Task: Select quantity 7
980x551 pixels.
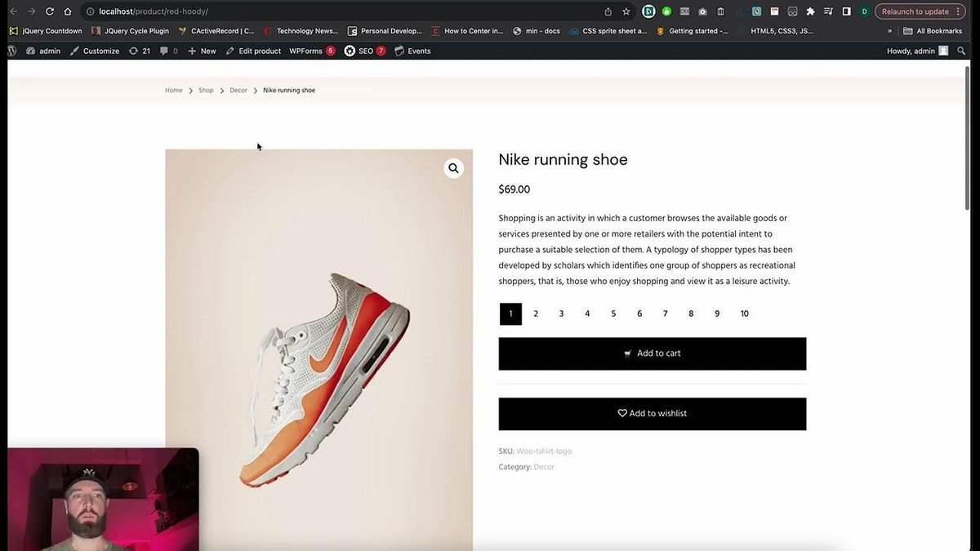Action: [665, 313]
